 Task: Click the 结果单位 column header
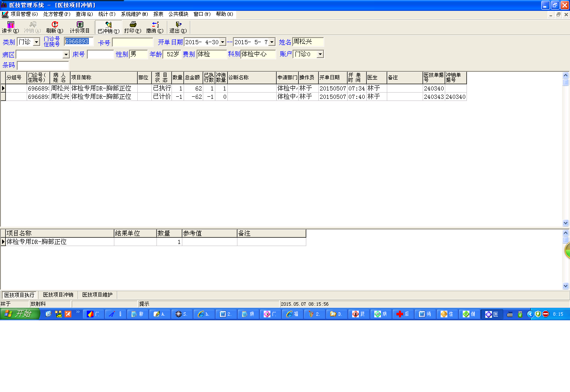136,234
